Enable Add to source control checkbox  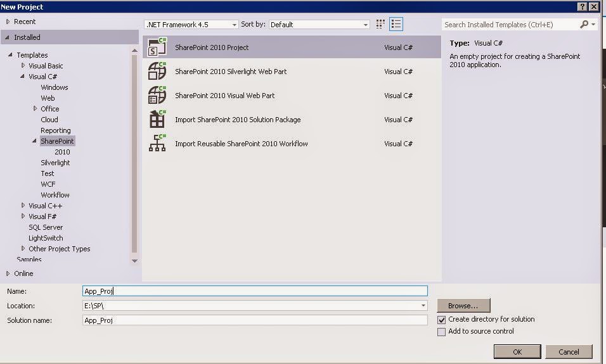point(441,332)
